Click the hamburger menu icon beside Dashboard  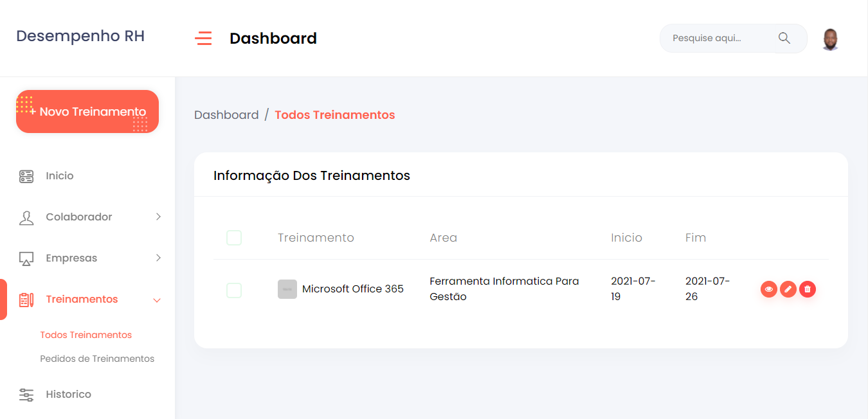[203, 39]
